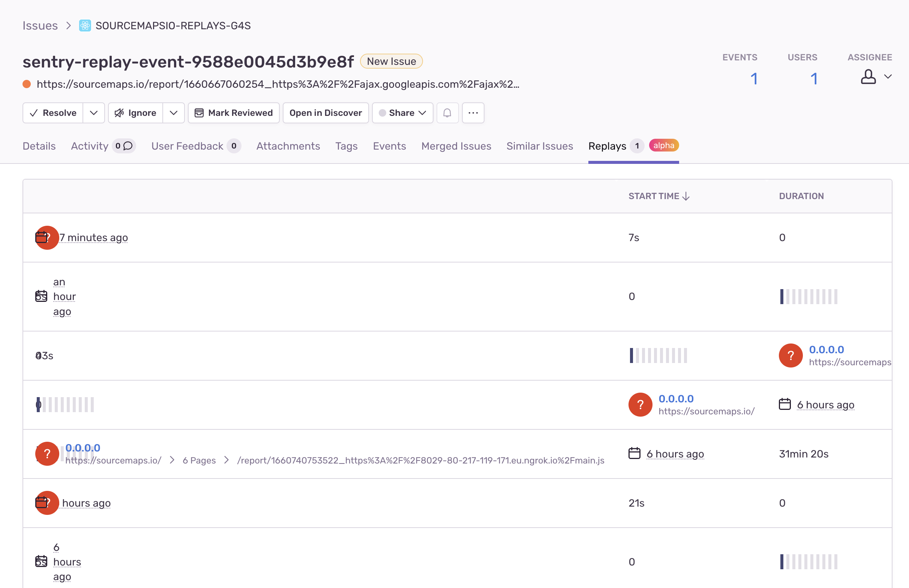Expand the Share options chevron
The width and height of the screenshot is (909, 588).
tap(423, 112)
